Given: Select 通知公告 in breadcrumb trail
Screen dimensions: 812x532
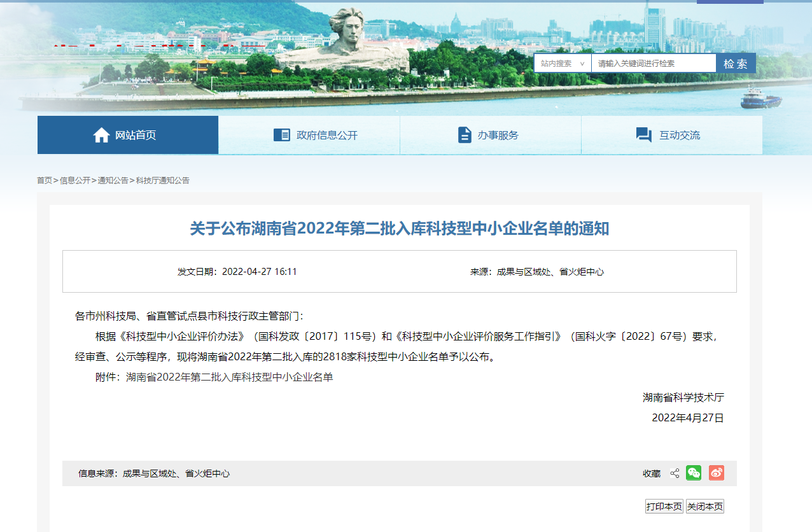Looking at the screenshot, I should [113, 181].
